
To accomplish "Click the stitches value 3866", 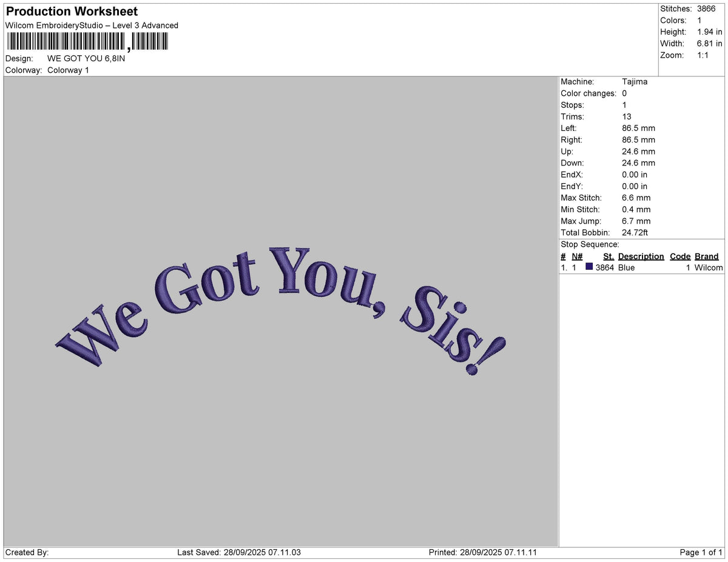I will [x=707, y=9].
